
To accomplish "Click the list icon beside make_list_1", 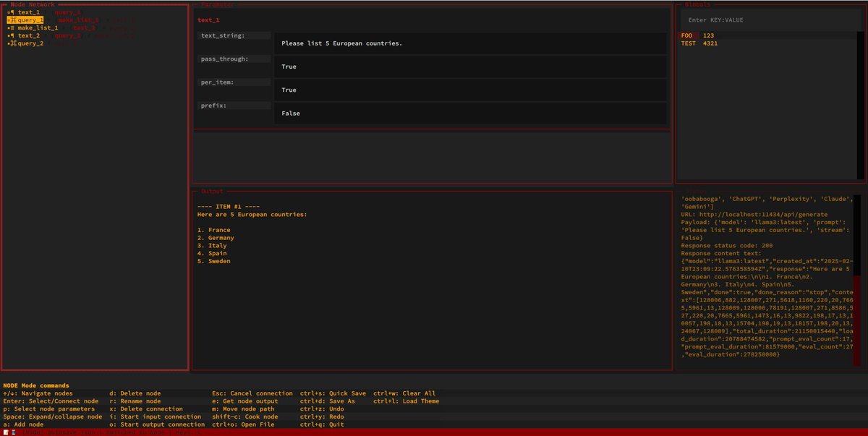I will pyautogui.click(x=12, y=28).
